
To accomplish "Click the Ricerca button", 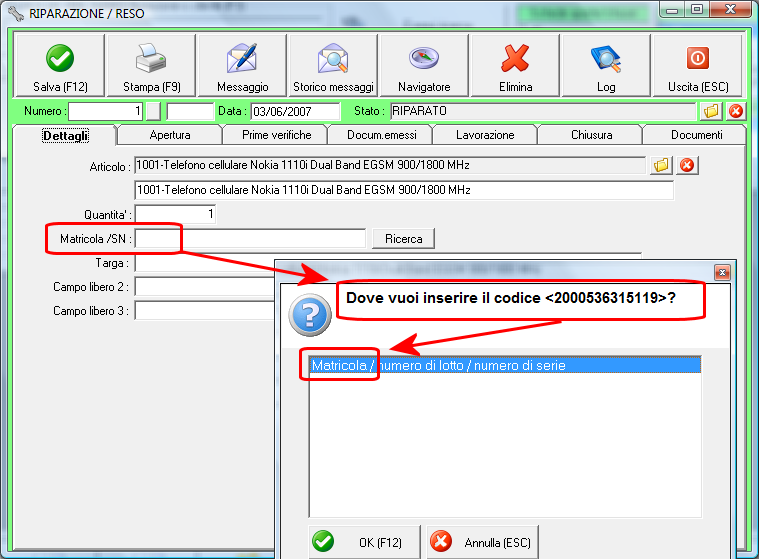I will [x=403, y=239].
